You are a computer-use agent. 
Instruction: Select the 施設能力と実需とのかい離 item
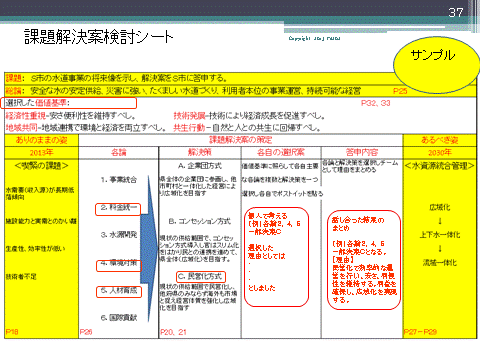pos(41,221)
